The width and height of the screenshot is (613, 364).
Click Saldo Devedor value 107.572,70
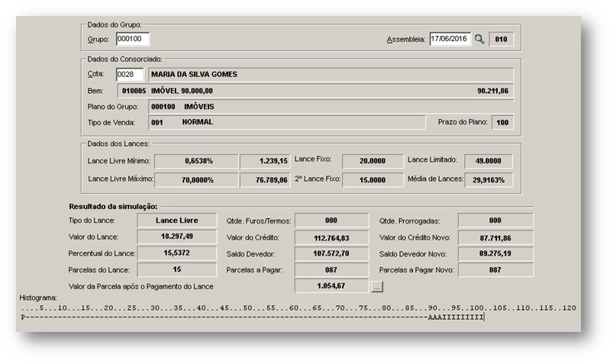pos(331,254)
